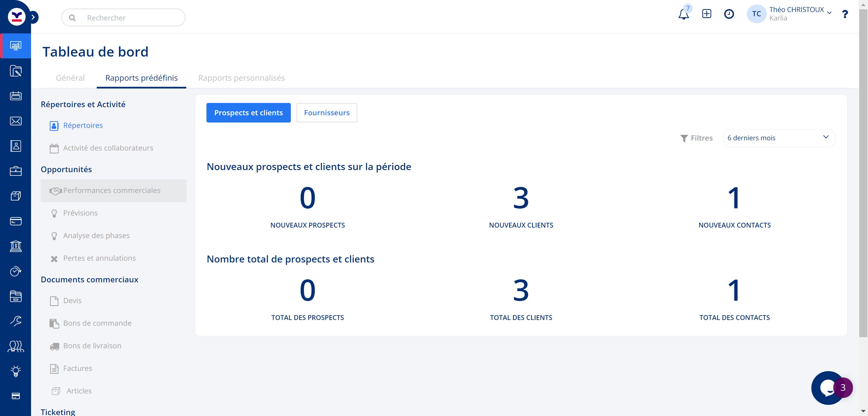
Task: Click the help question mark icon
Action: pos(844,14)
